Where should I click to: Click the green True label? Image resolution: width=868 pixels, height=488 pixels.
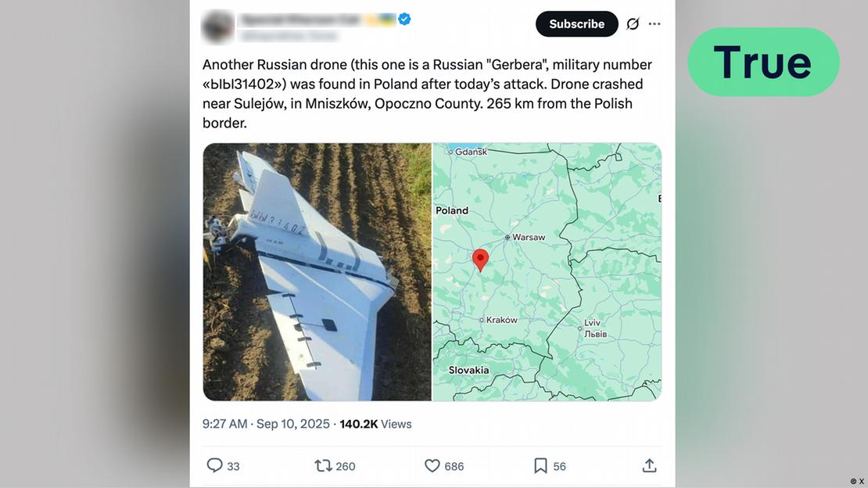pyautogui.click(x=763, y=62)
